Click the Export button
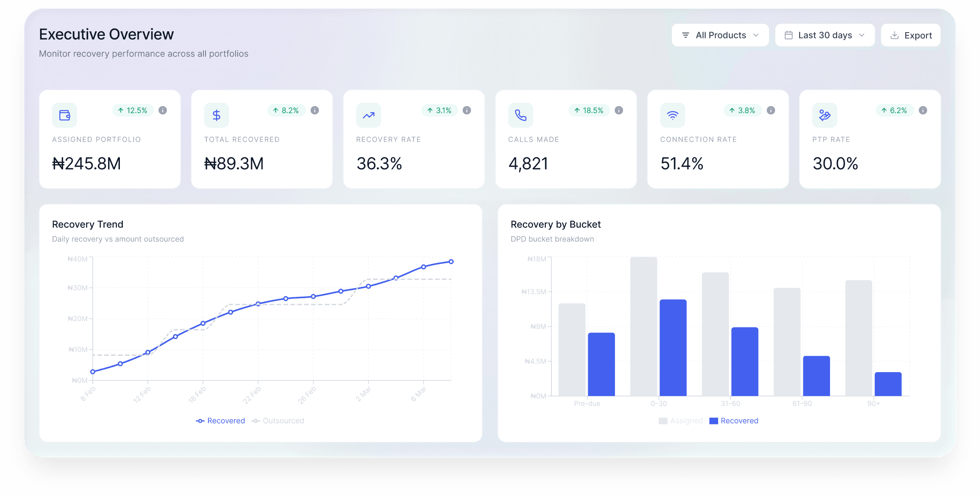 [911, 35]
